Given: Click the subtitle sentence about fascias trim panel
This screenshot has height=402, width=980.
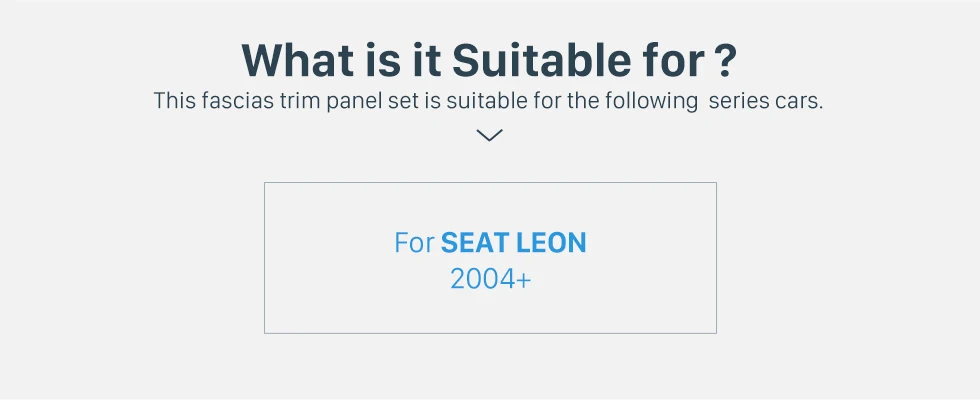Looking at the screenshot, I should [x=489, y=102].
